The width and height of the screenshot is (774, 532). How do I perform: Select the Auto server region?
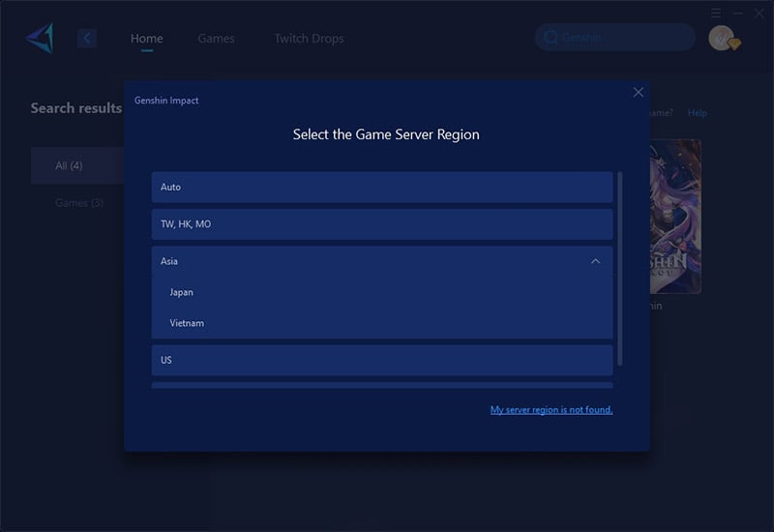coord(382,187)
